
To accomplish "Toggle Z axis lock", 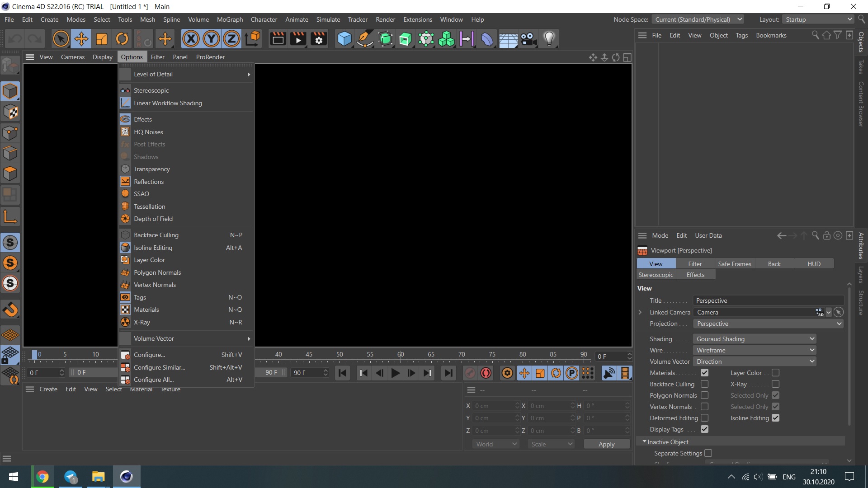I will (231, 39).
